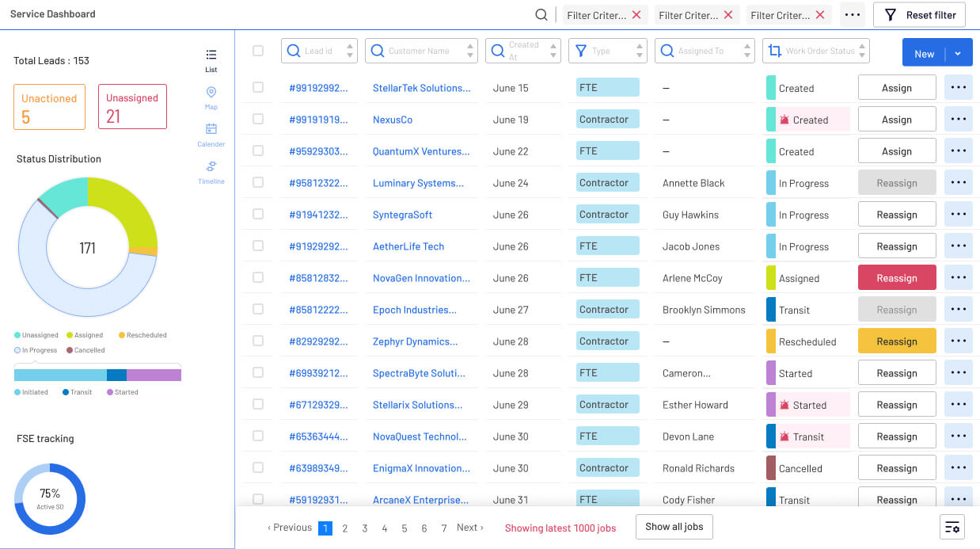Screen dimensions: 980x549
Task: Sort by the Lead id column arrows
Action: click(351, 51)
